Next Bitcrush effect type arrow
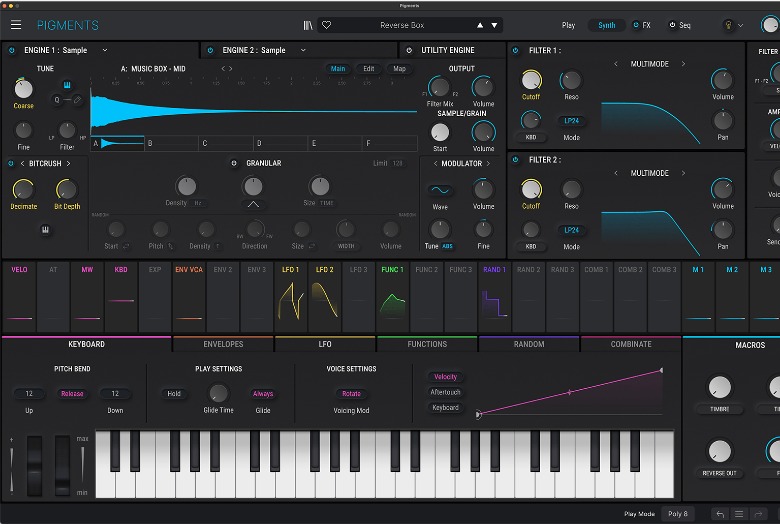Screen dimensions: 780x524 [x=69, y=163]
